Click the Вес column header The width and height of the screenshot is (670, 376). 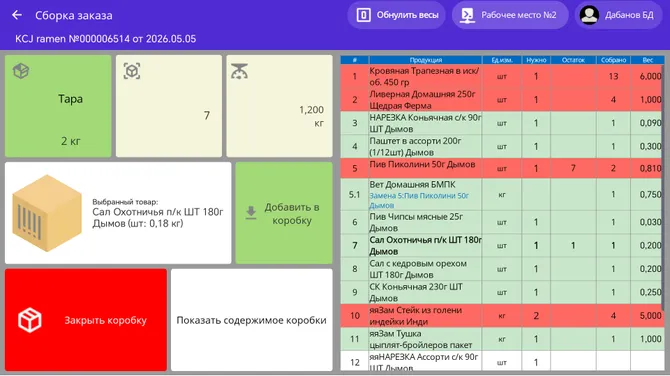click(x=647, y=60)
